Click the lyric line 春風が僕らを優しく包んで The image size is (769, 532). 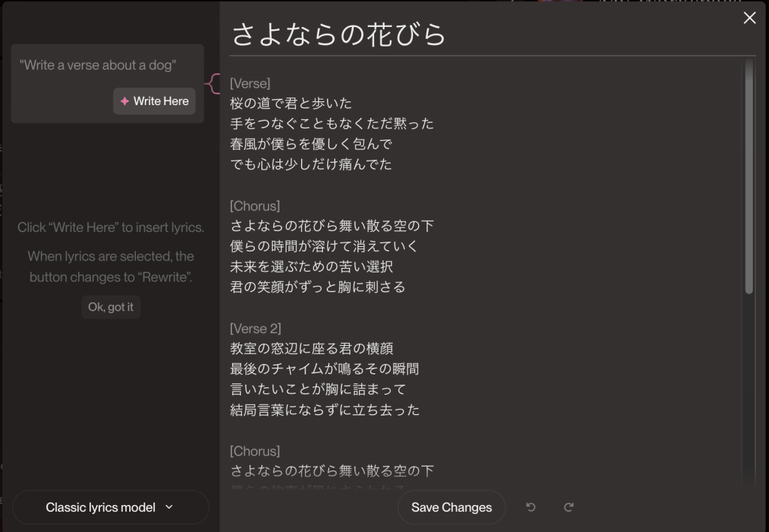(311, 143)
